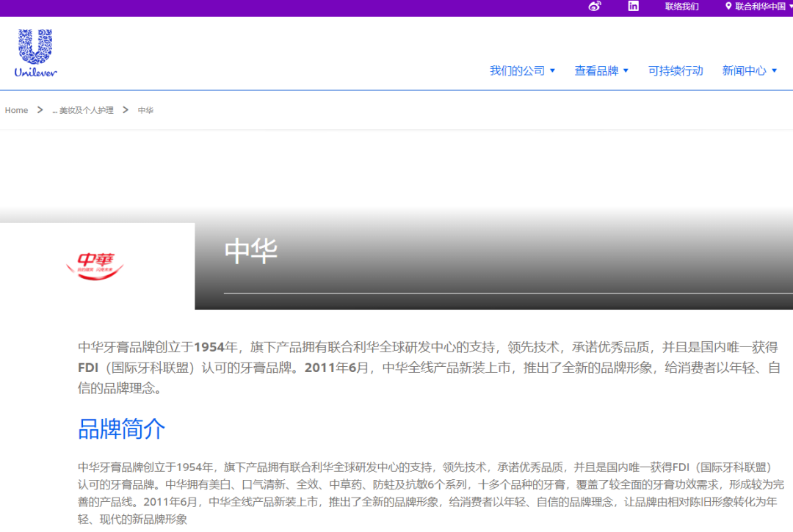The width and height of the screenshot is (793, 532).
Task: Open the 联合利华中国 region selector dropdown
Action: tap(760, 7)
